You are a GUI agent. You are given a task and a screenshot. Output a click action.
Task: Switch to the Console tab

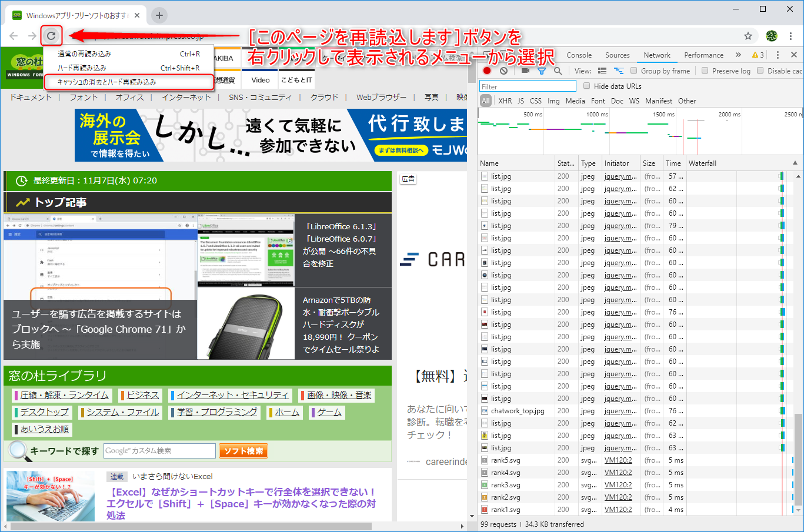(579, 55)
